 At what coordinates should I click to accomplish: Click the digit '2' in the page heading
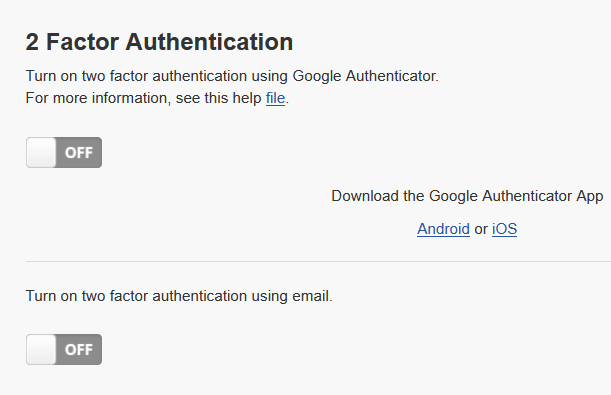tap(32, 42)
